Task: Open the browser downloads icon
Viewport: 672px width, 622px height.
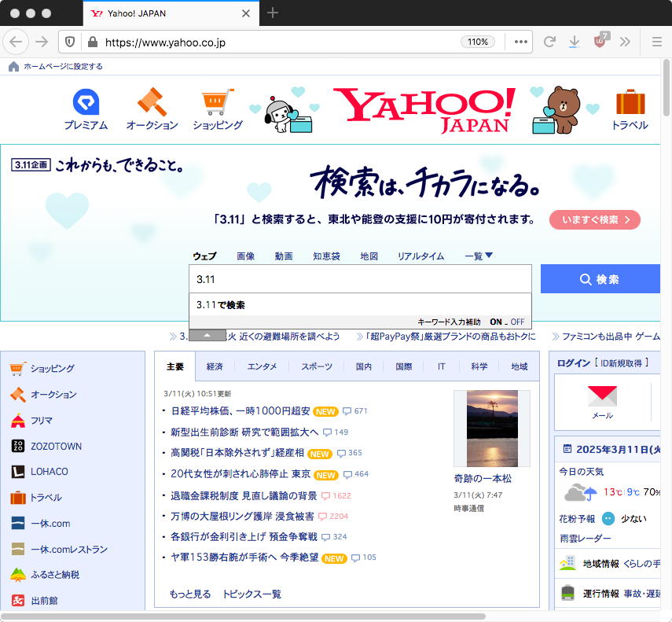Action: pyautogui.click(x=575, y=42)
